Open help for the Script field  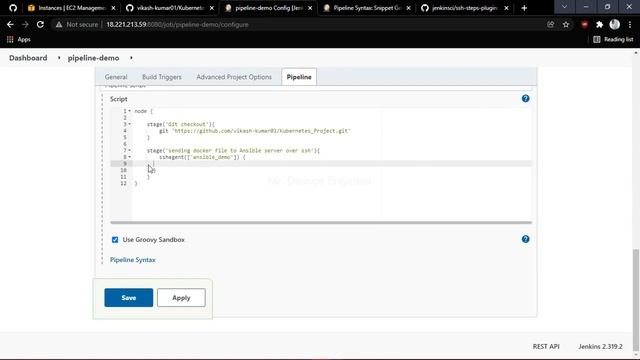click(x=525, y=98)
